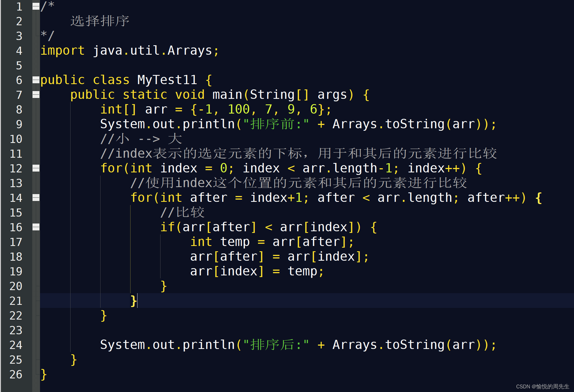Image resolution: width=574 pixels, height=392 pixels.
Task: Click the 选择排序 comment text
Action: (x=100, y=21)
